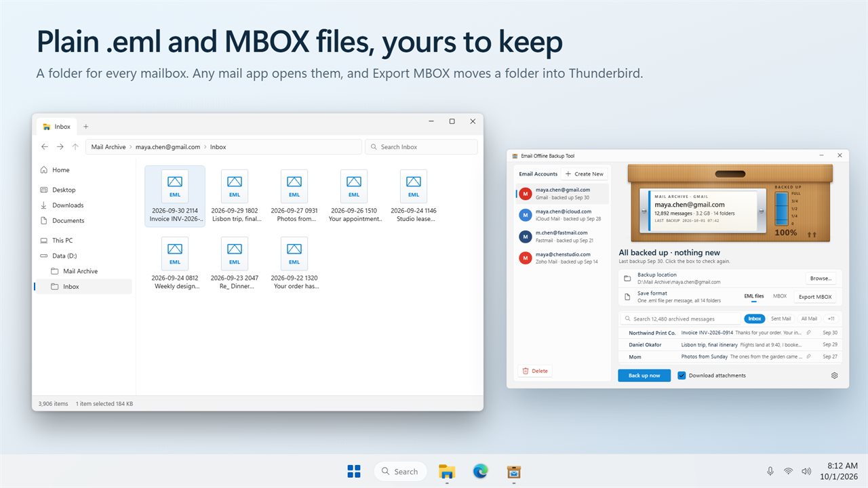Search archived messages field in backup tool
The image size is (868, 488).
pos(679,319)
